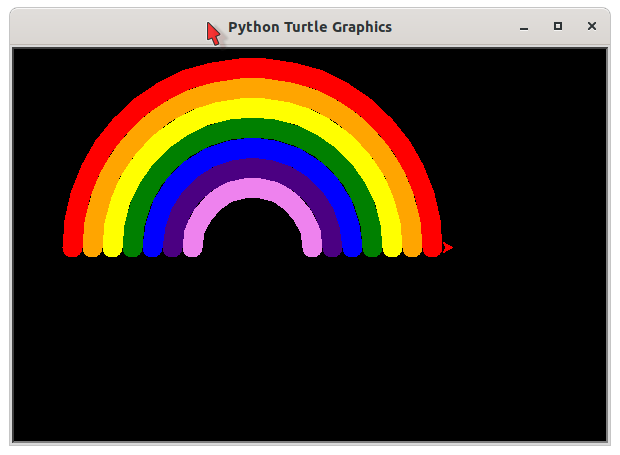
Task: Close the Python Turtle Graphics window
Action: click(592, 27)
